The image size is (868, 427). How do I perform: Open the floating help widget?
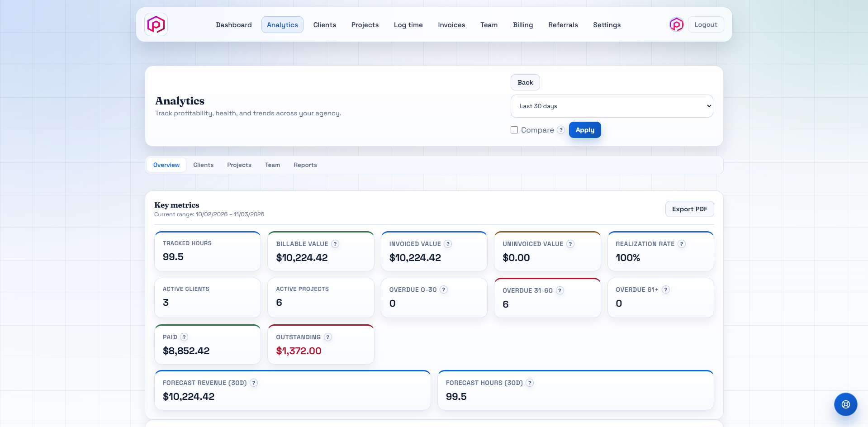(x=845, y=404)
